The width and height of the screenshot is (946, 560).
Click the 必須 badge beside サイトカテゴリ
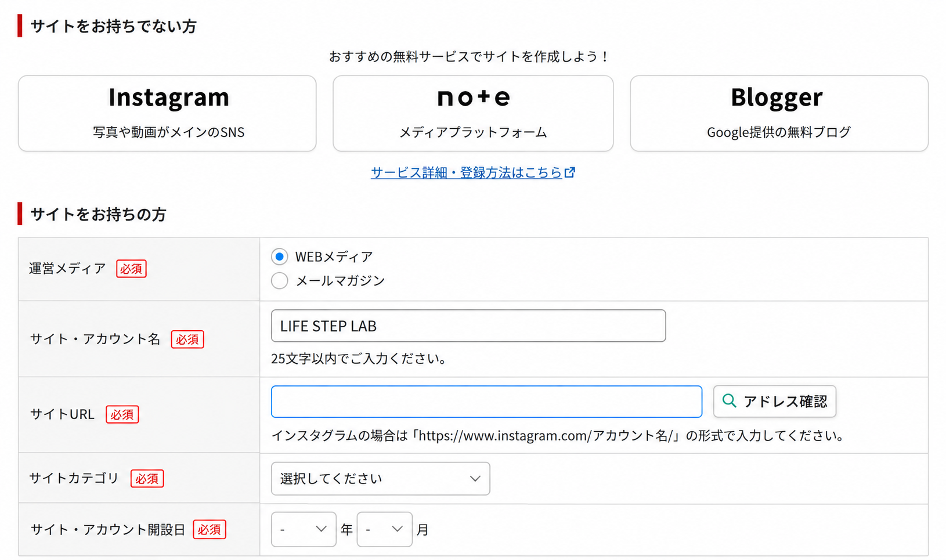(147, 479)
